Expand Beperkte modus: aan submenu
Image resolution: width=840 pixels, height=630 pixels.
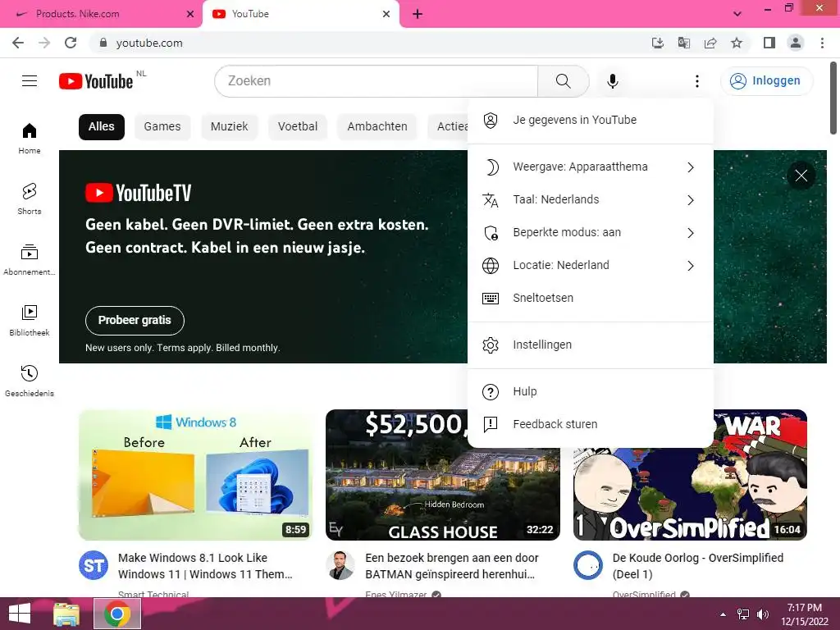(591, 232)
